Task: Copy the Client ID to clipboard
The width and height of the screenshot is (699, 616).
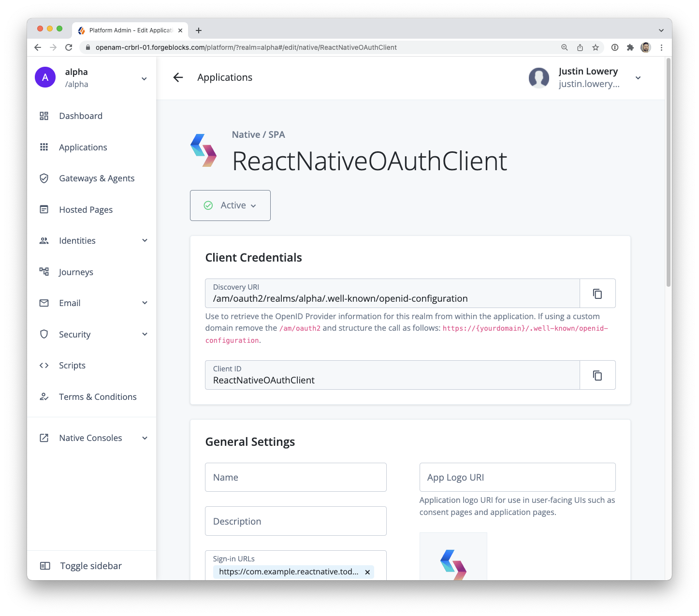Action: tap(597, 375)
